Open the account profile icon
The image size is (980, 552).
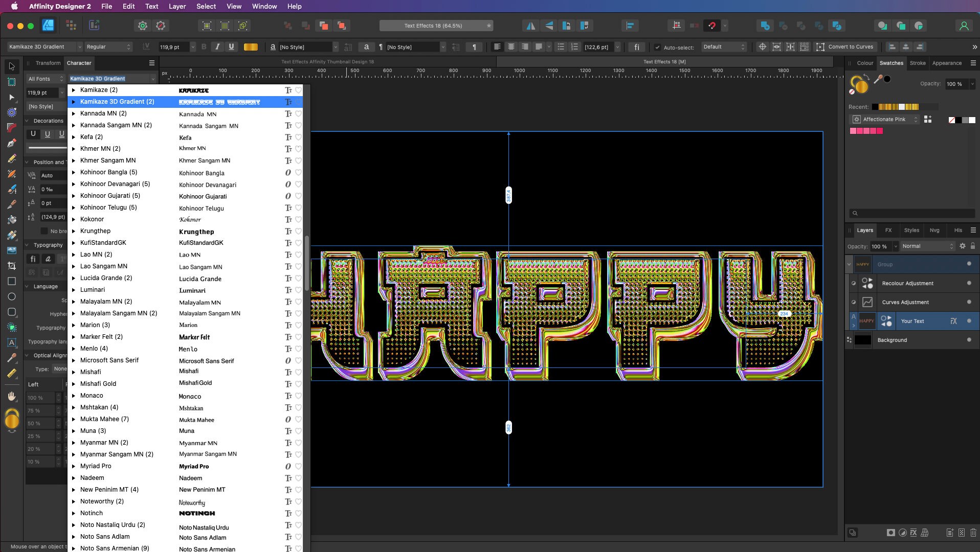(x=964, y=26)
